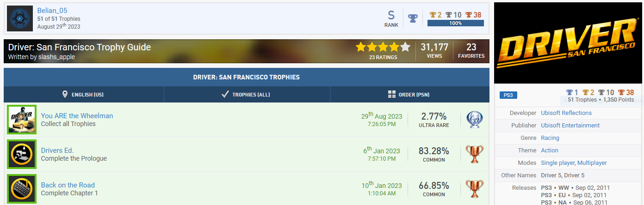Open the Multiplayer mode link
The image size is (644, 205).
592,163
